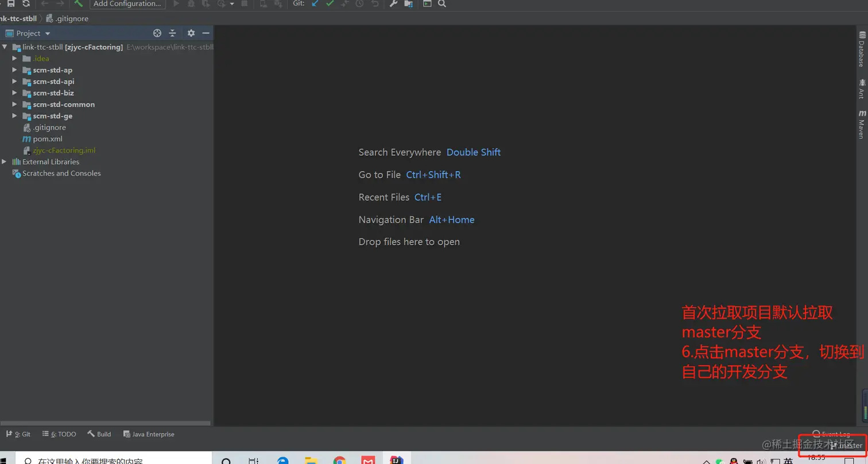868x464 pixels.
Task: Click the master Git branch widget
Action: pyautogui.click(x=846, y=445)
